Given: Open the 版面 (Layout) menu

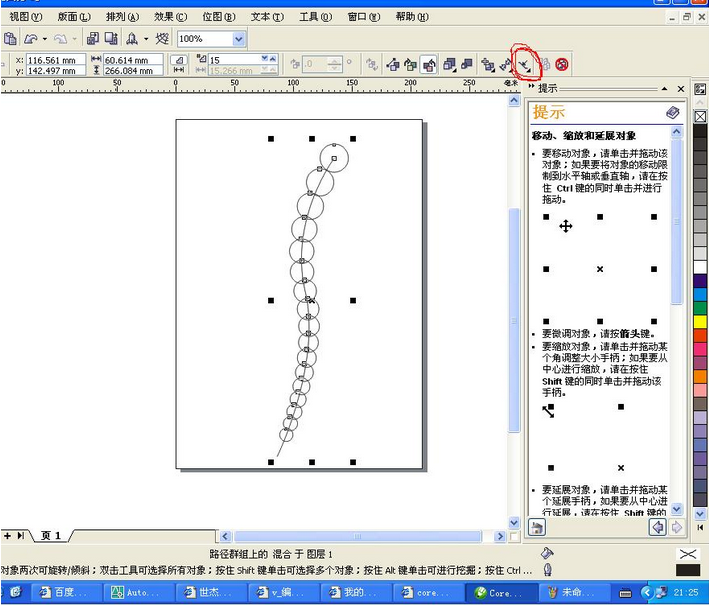Looking at the screenshot, I should click(74, 17).
